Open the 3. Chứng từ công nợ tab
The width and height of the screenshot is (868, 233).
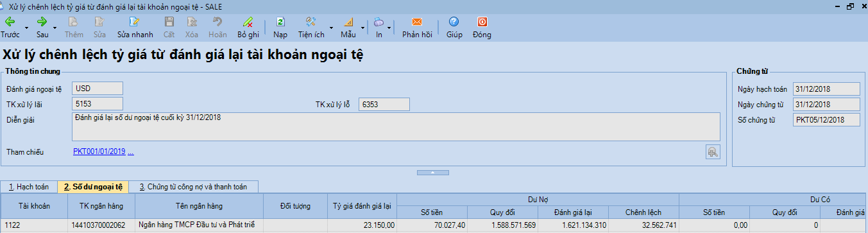[x=193, y=187]
